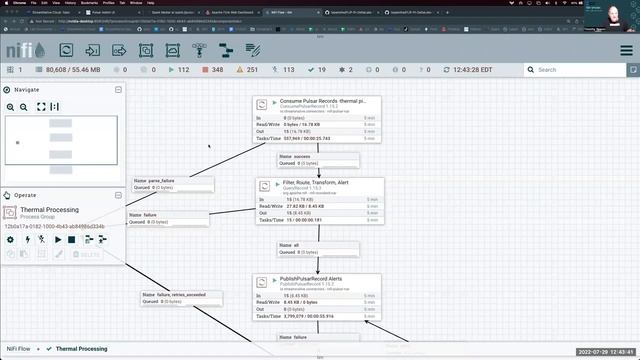Select the PublishPulsarRecord Alerts processor
This screenshot has width=640, height=360.
[317, 297]
